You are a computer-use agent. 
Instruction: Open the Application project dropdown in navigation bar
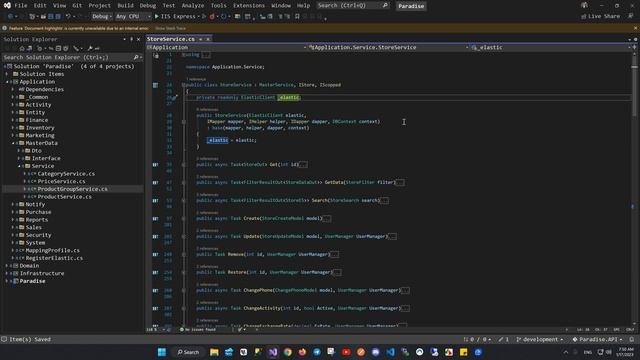coord(227,47)
